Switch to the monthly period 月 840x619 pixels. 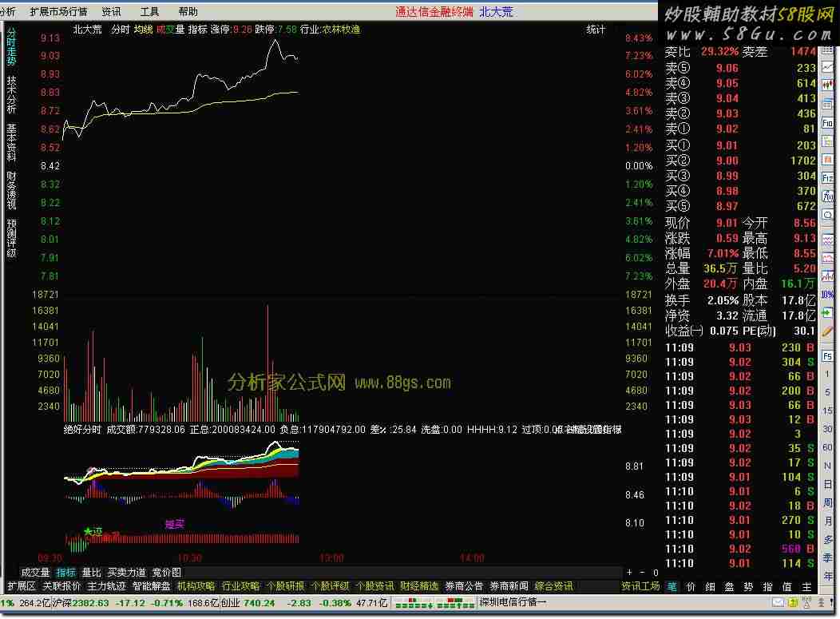pyautogui.click(x=828, y=521)
